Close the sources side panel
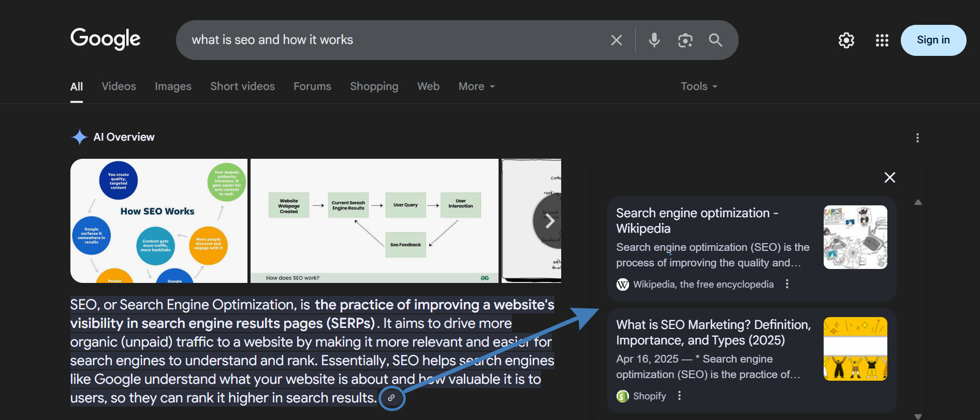Viewport: 980px width, 420px height. coord(890,177)
